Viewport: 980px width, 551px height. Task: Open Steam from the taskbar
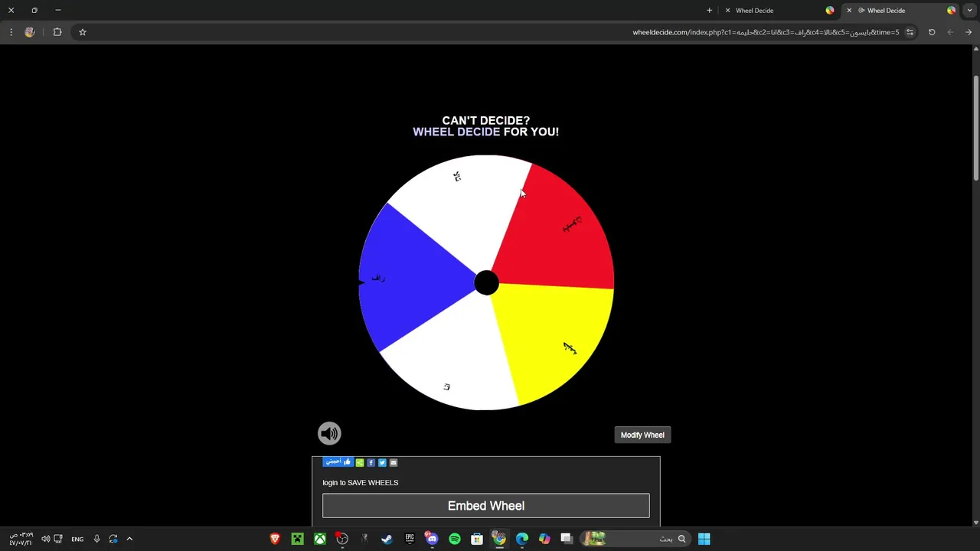click(387, 539)
